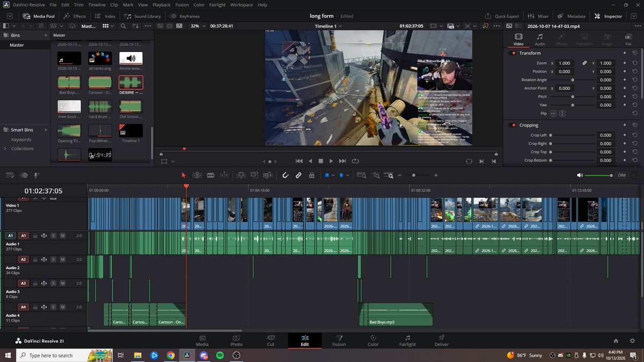Open the Keyframes panel
The image size is (644, 362).
tap(185, 16)
